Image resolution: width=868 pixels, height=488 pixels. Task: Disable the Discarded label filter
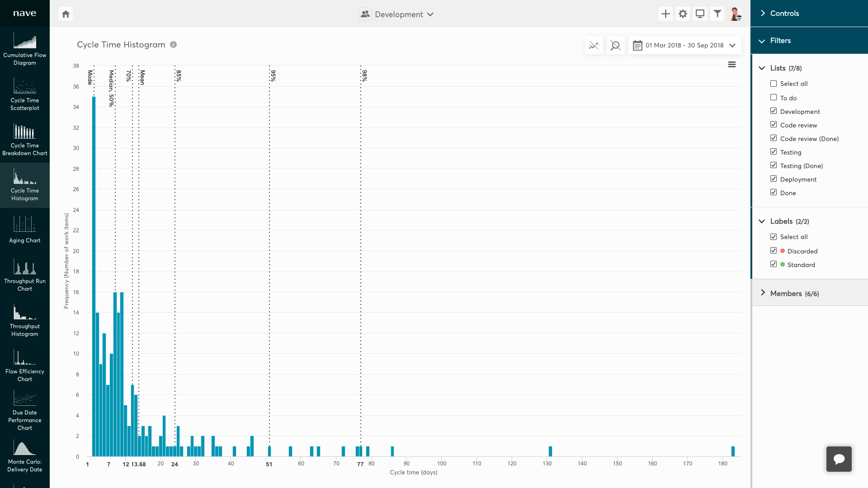point(774,250)
